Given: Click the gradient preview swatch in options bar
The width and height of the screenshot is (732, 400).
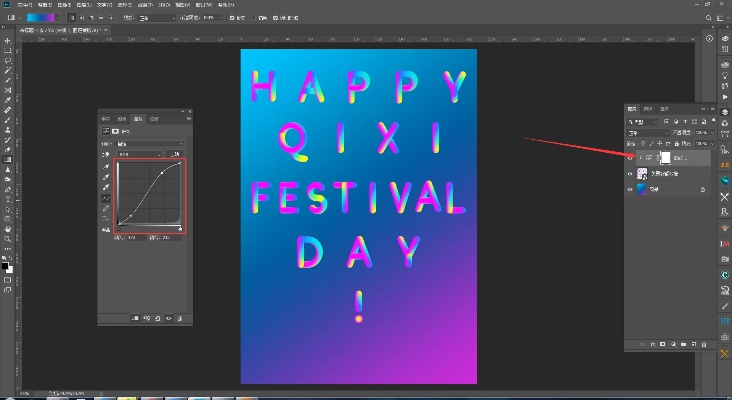Looking at the screenshot, I should pyautogui.click(x=40, y=18).
